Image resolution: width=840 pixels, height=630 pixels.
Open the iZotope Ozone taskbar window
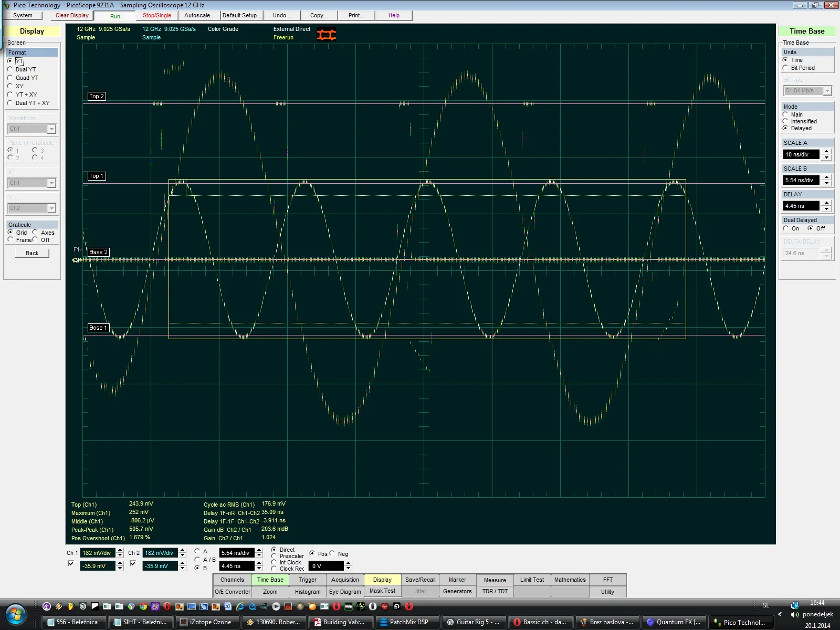(209, 622)
